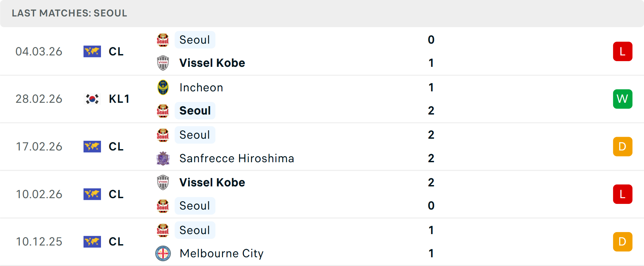This screenshot has width=644, height=266.
Task: Click the red L badge for 04.03.26
Action: 623,51
